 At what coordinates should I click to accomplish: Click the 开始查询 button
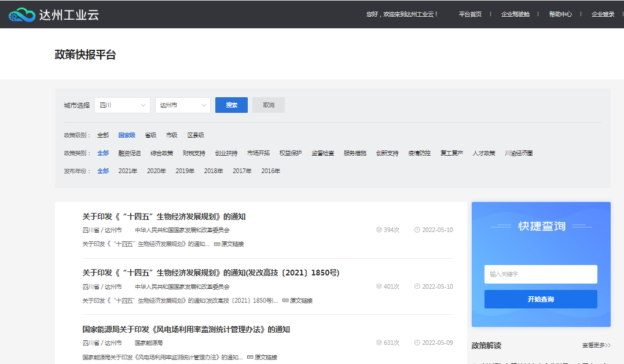pos(541,299)
